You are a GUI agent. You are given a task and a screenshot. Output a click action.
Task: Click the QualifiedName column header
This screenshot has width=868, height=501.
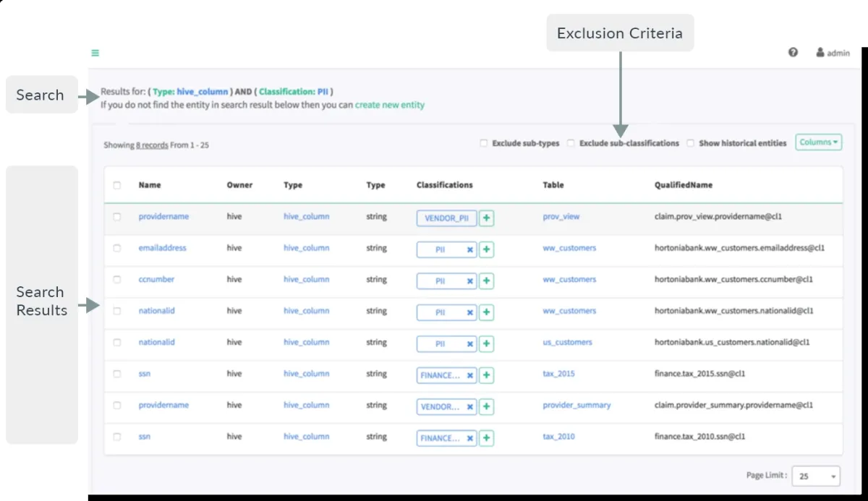[x=684, y=185]
